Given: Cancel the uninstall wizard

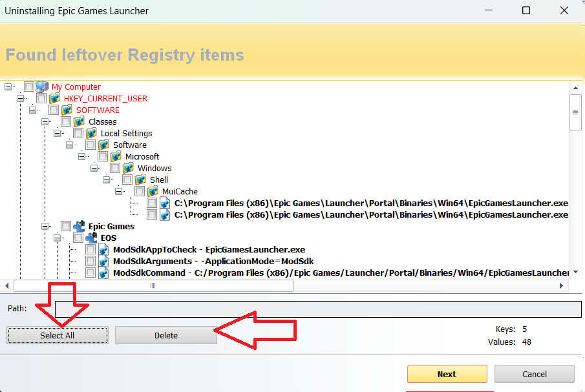Looking at the screenshot, I should coord(535,374).
